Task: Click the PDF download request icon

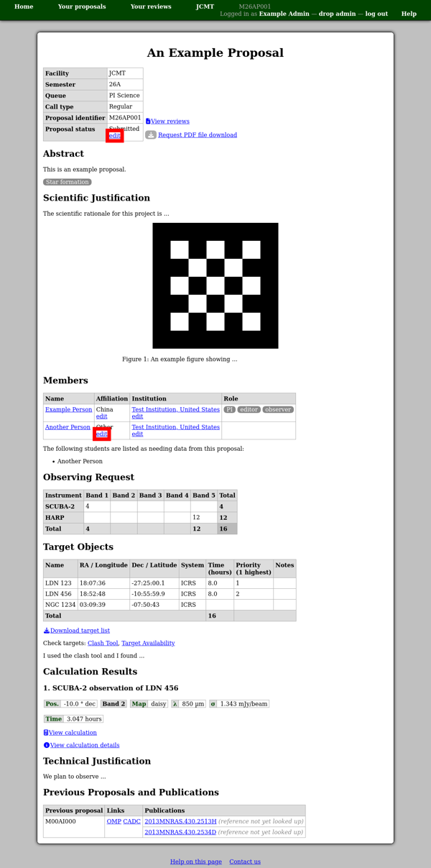Action: point(151,135)
